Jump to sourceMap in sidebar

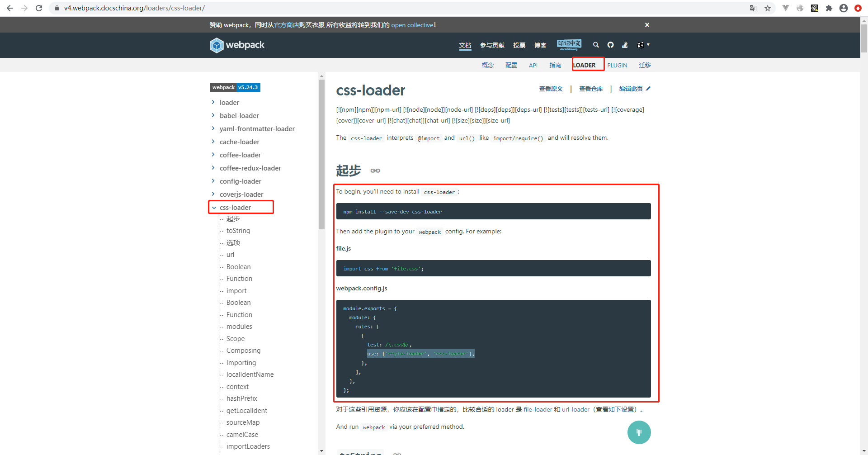(x=243, y=422)
